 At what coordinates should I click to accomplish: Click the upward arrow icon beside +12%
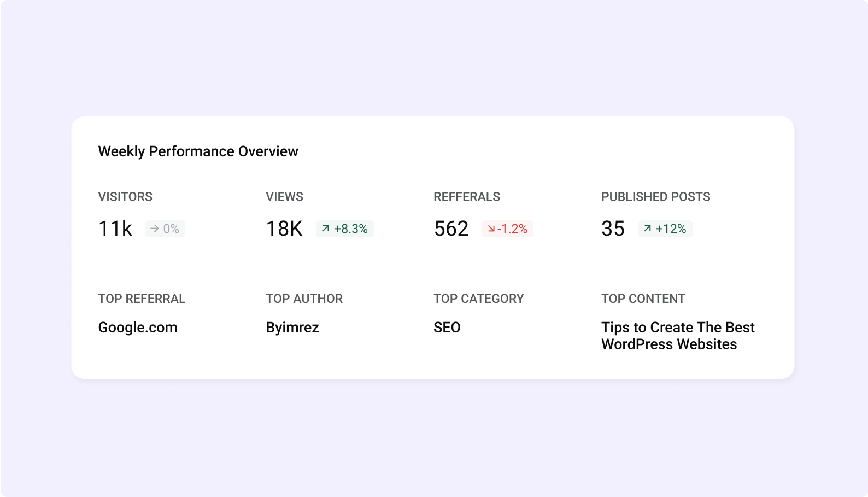[647, 229]
